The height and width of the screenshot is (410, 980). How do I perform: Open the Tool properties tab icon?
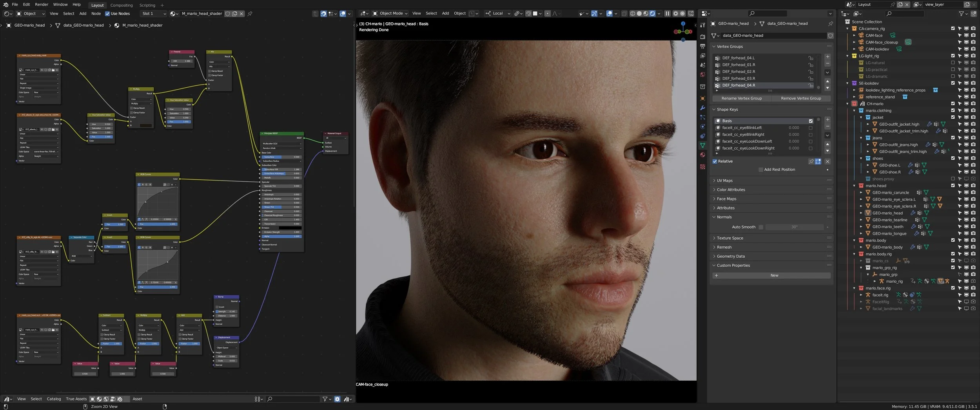click(x=702, y=25)
